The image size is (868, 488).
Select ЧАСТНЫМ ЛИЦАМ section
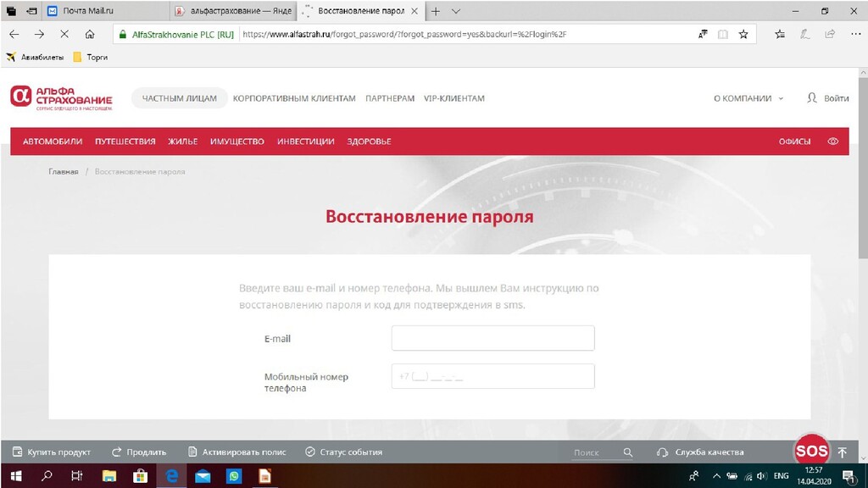pyautogui.click(x=180, y=98)
